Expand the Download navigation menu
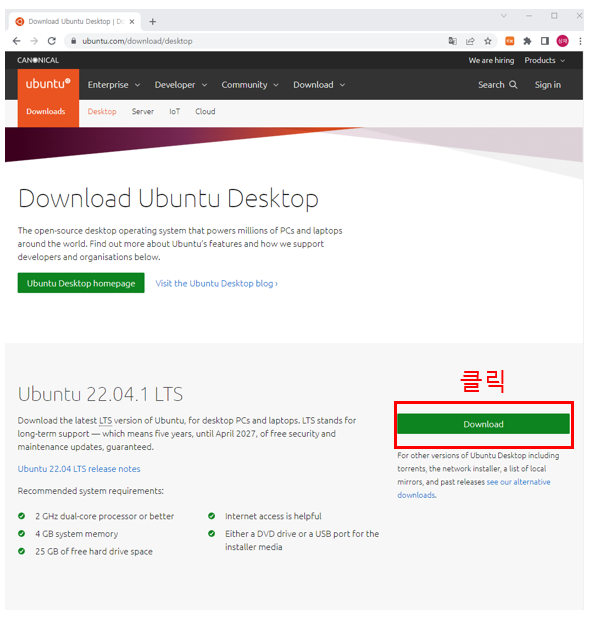592x618 pixels. point(319,85)
